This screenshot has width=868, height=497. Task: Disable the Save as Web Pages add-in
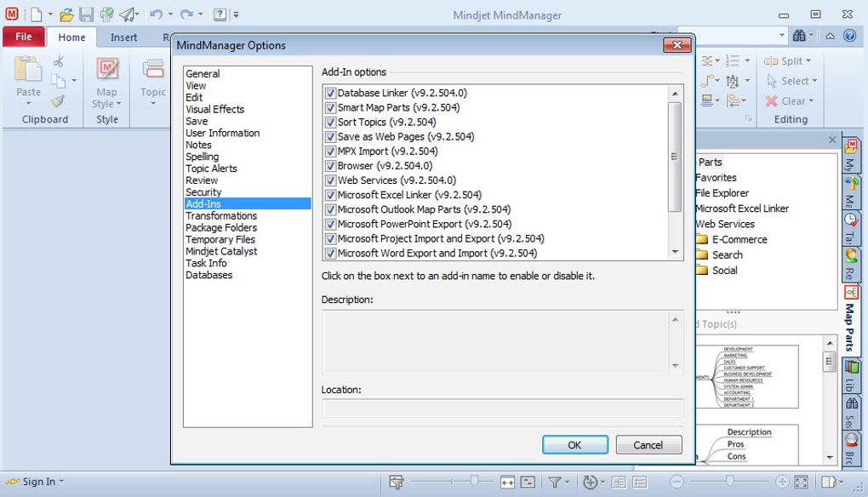click(x=330, y=137)
